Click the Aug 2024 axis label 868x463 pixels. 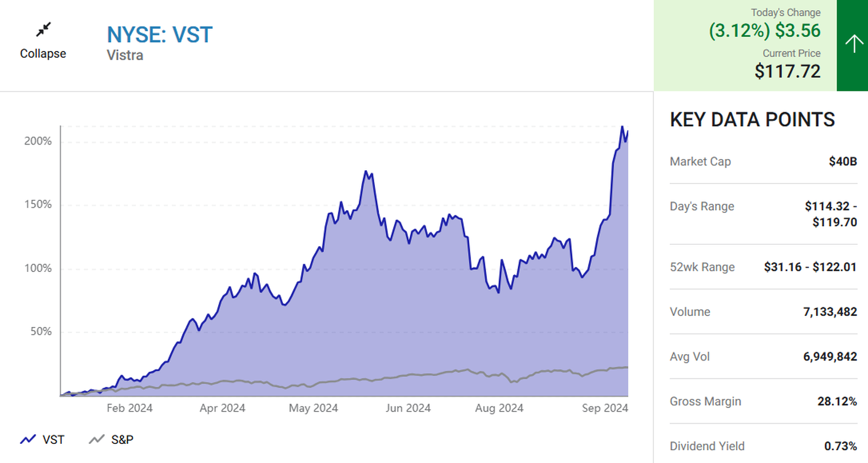500,408
